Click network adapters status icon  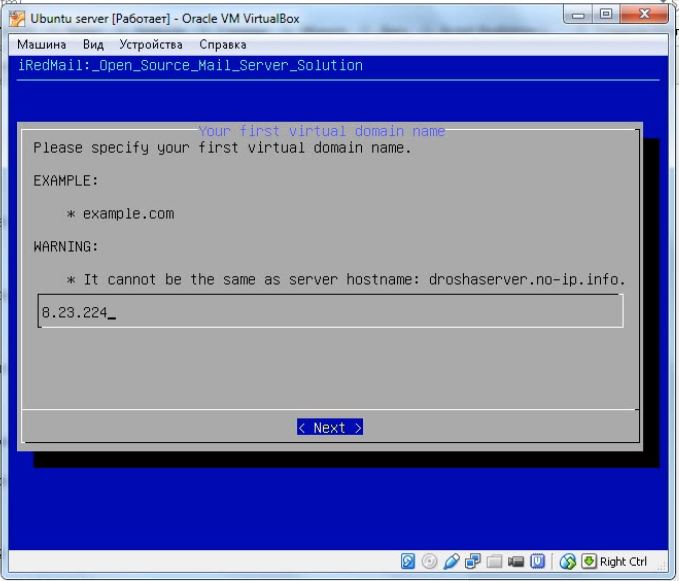pyautogui.click(x=472, y=561)
